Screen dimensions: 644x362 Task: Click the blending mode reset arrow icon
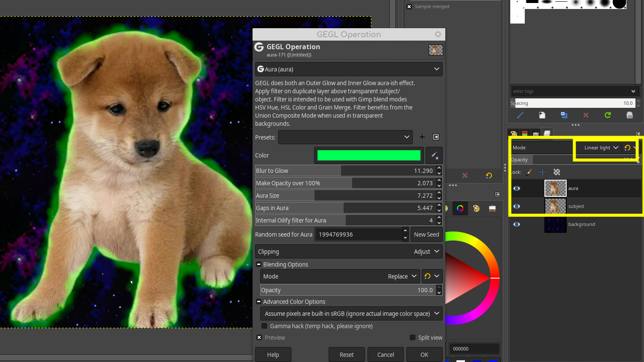tap(427, 276)
